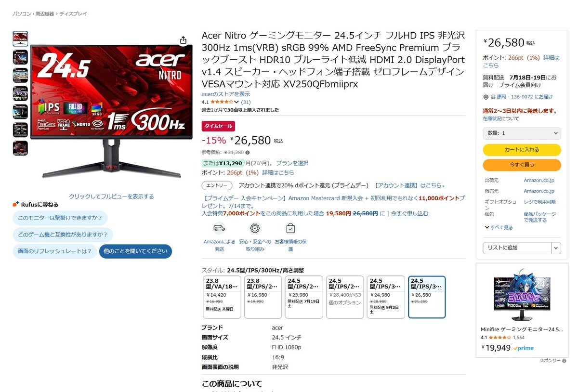The height and width of the screenshot is (392, 578).
Task: Open the ディスプレイ breadcrumb category
Action: [x=73, y=14]
